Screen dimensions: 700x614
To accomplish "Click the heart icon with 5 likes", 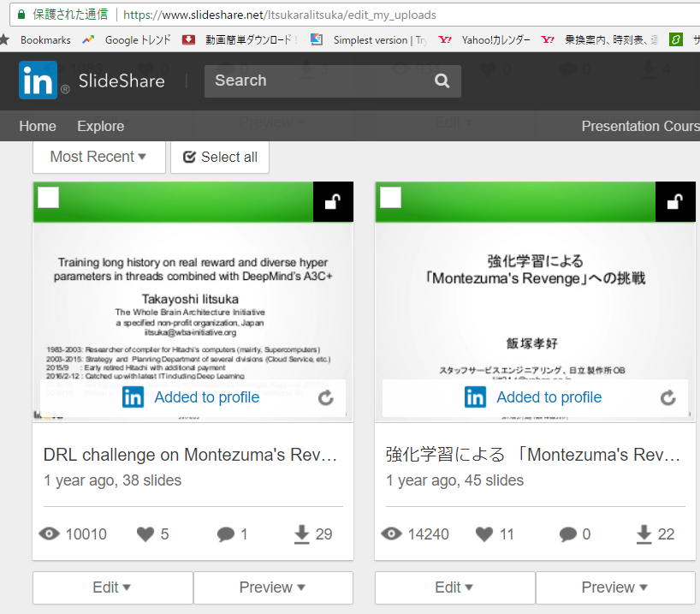I will (x=145, y=534).
